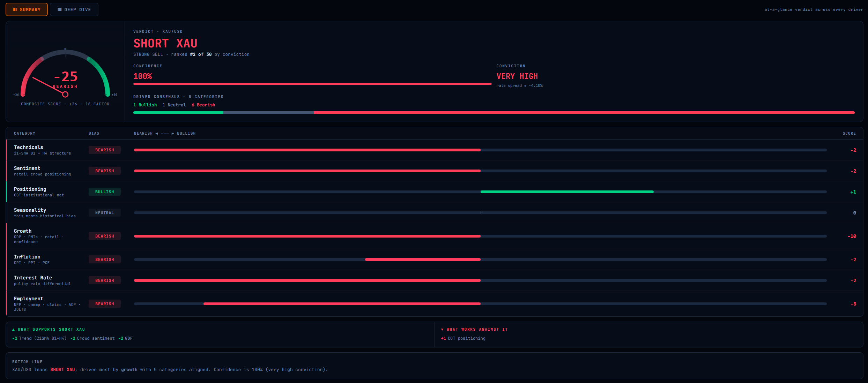Select the Growth category row
Viewport: 868px width, 383px height.
tap(435, 236)
